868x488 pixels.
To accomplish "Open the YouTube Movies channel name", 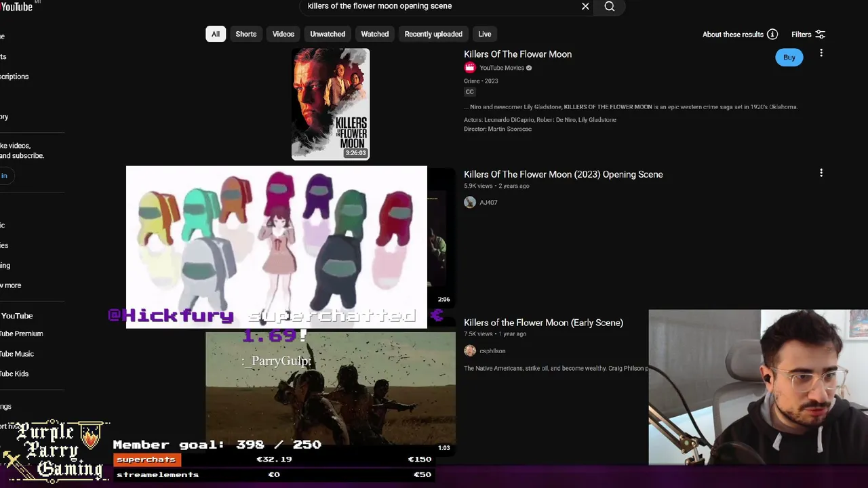I will pos(502,68).
